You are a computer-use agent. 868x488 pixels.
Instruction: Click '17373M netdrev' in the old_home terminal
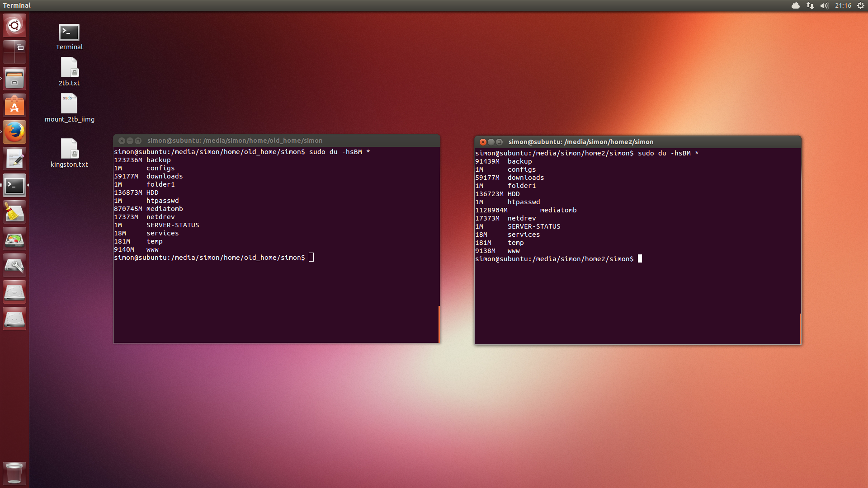point(144,217)
